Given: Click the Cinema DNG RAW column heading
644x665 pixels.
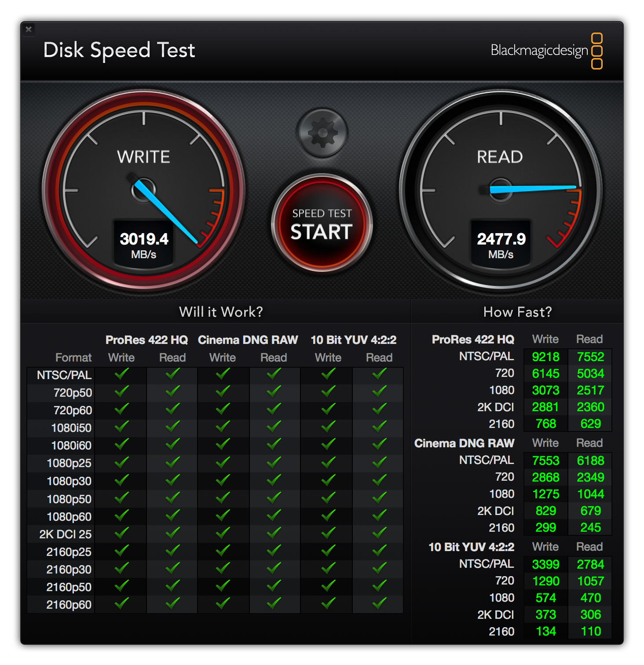Looking at the screenshot, I should pyautogui.click(x=248, y=340).
